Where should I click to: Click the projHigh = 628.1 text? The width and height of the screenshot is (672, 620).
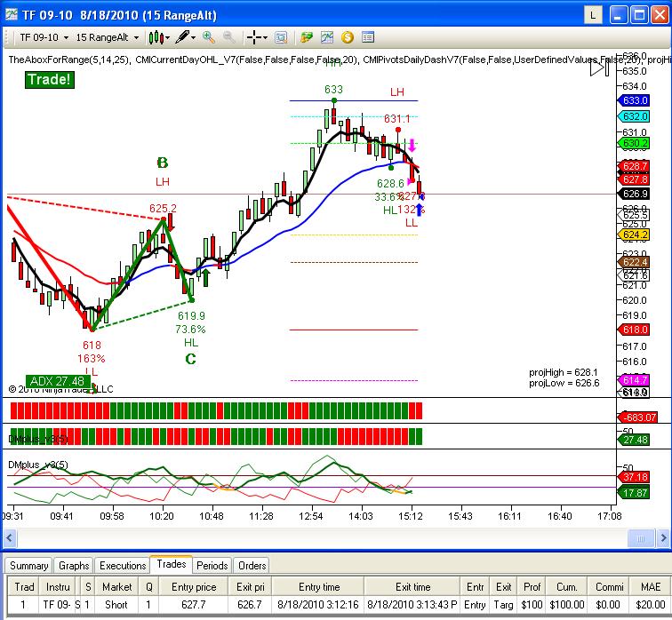tap(564, 372)
